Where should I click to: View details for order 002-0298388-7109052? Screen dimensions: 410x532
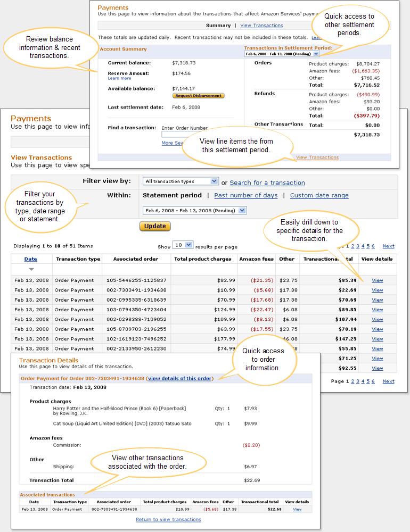coord(378,319)
